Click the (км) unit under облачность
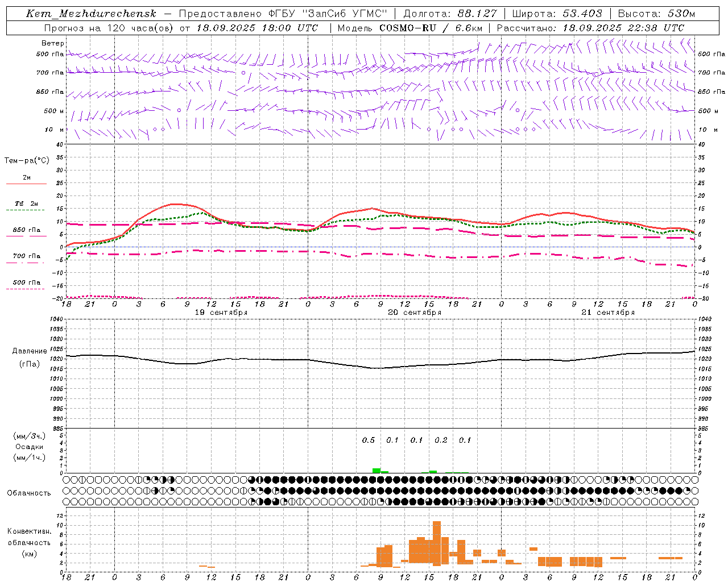Viewport: 728px width, 582px height. [x=29, y=554]
